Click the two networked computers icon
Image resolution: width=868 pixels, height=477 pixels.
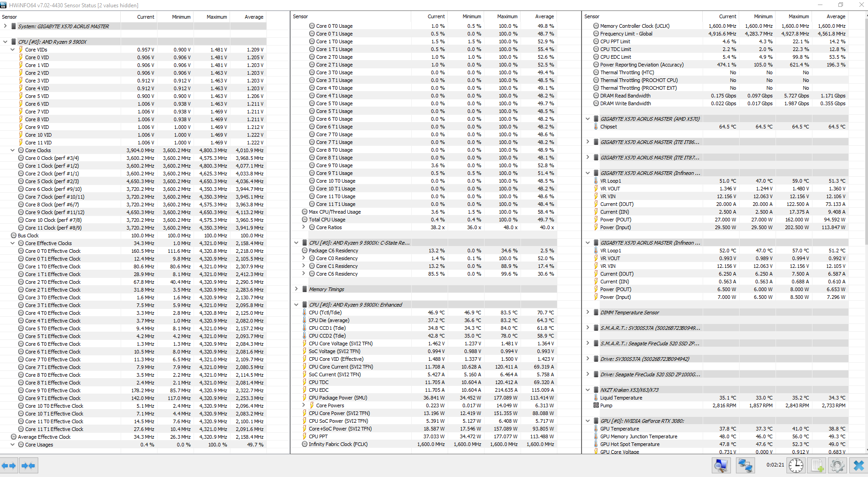(745, 466)
